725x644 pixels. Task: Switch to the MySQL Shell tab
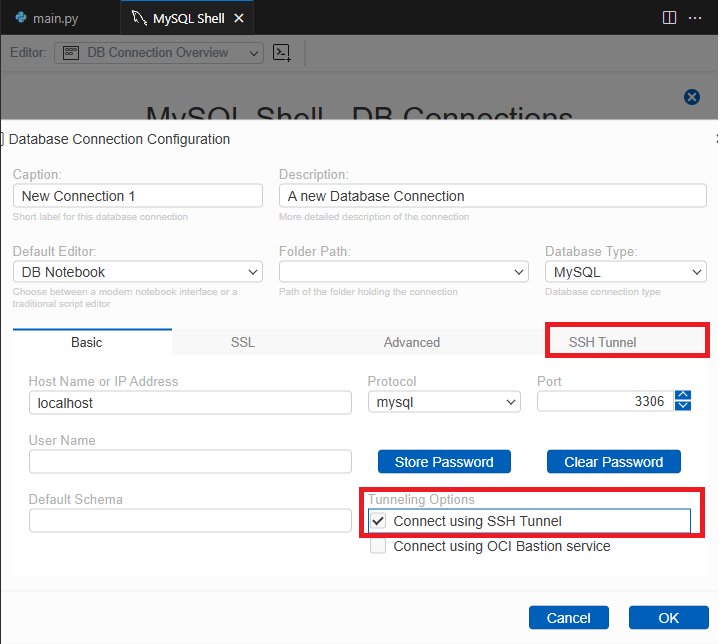click(x=188, y=18)
